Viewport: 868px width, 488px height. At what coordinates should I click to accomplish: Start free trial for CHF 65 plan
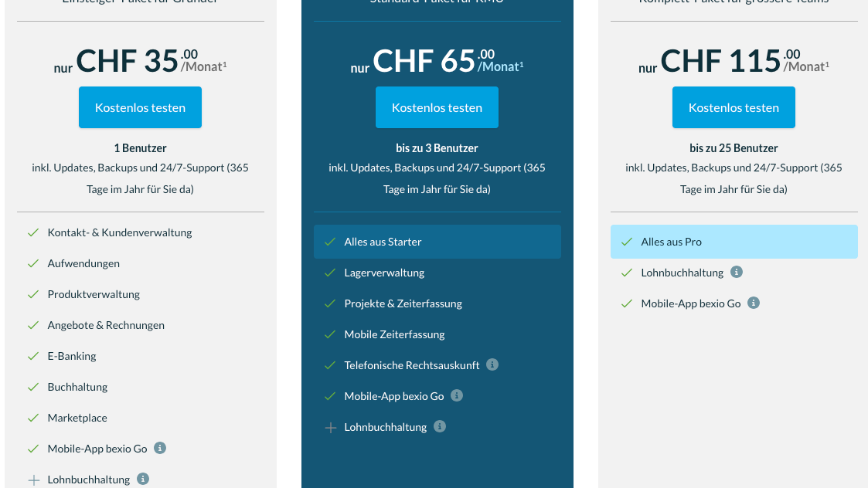click(x=437, y=107)
